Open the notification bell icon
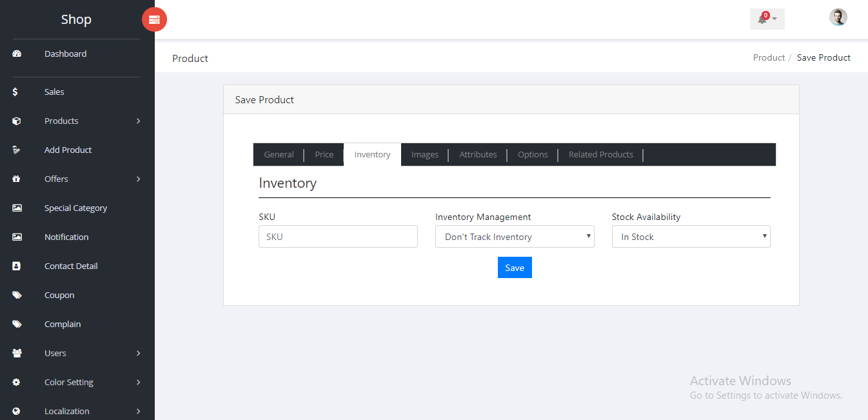The image size is (868, 420). 763,19
